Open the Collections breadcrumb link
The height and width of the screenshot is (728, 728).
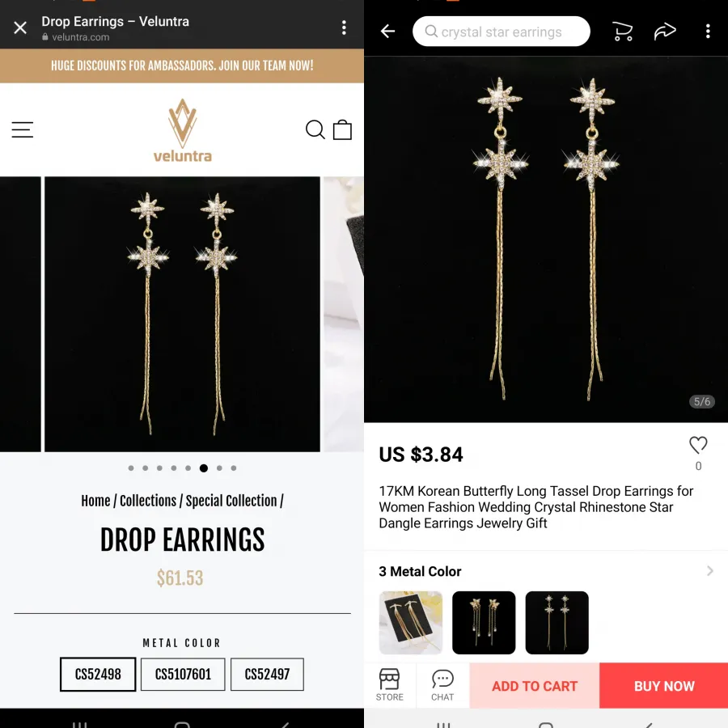148,501
